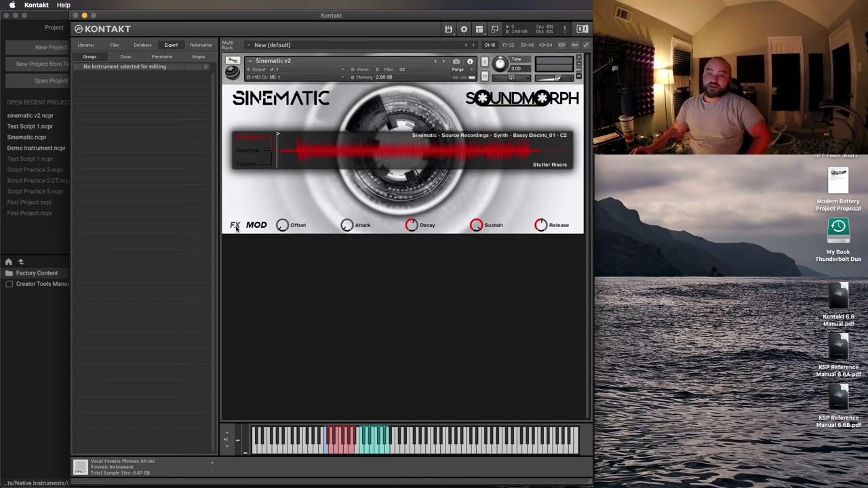This screenshot has width=868, height=488.
Task: Go to previous multi with left arrow
Action: point(465,45)
